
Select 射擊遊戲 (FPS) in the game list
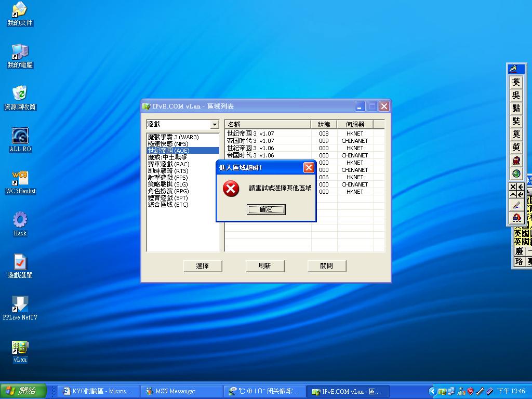point(168,178)
